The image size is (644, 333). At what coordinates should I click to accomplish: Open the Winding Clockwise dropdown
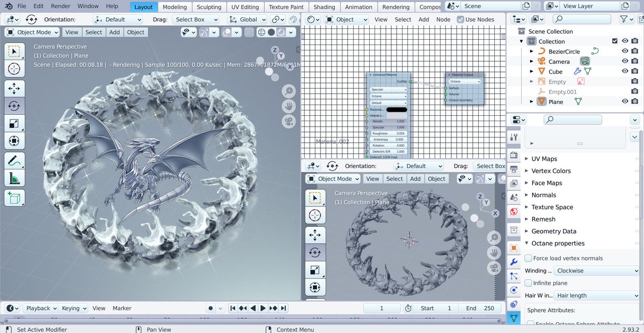[x=597, y=271]
